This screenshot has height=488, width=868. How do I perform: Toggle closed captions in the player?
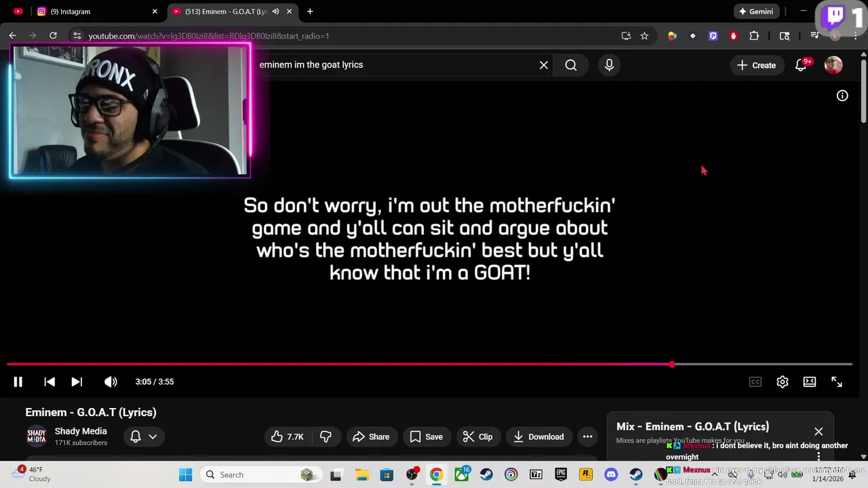pos(755,382)
